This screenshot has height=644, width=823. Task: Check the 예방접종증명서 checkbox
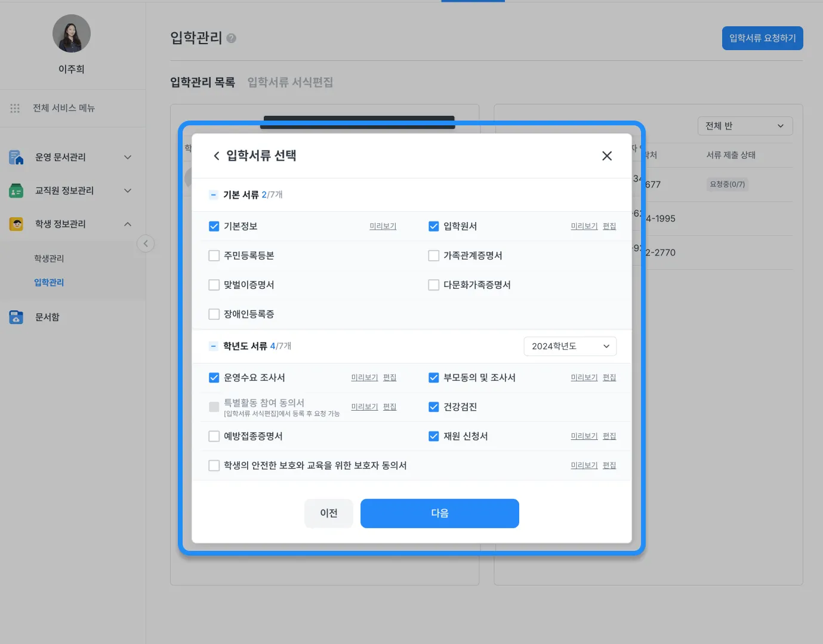214,436
